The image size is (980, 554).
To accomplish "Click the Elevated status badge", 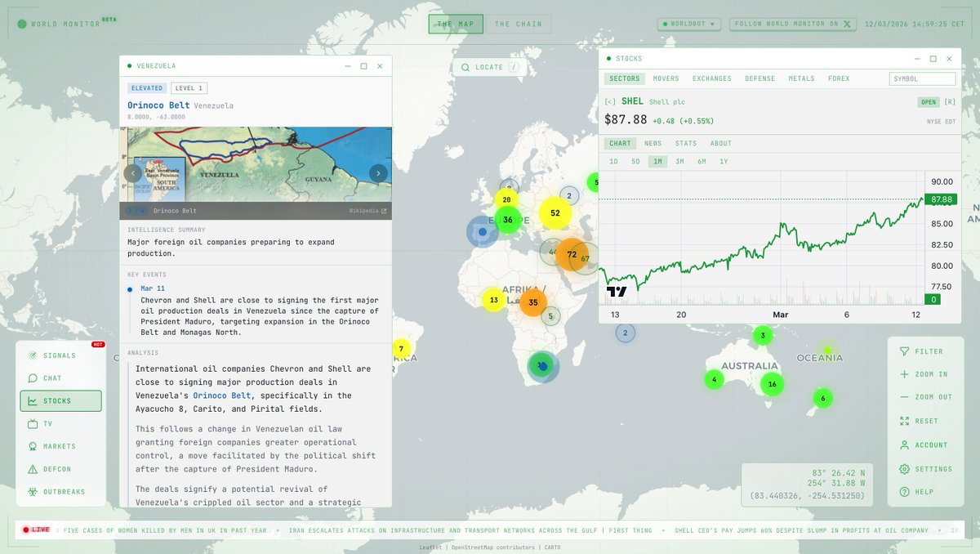I will pos(148,88).
